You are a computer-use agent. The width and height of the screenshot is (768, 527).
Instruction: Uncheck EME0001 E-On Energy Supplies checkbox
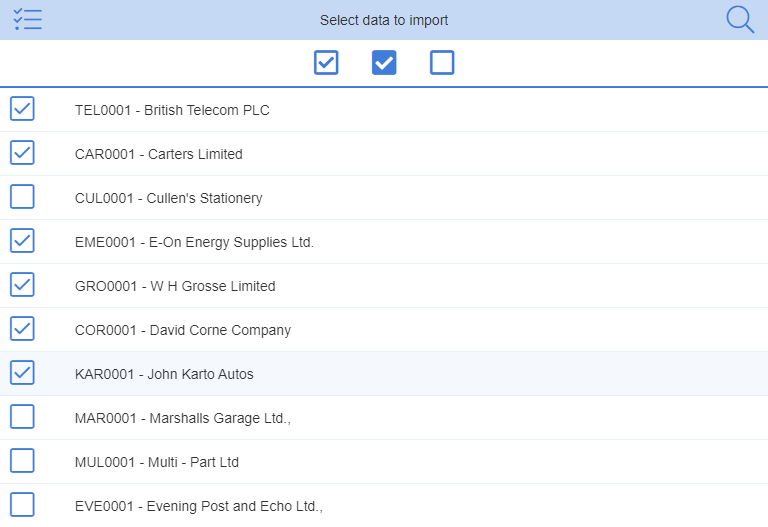tap(22, 240)
